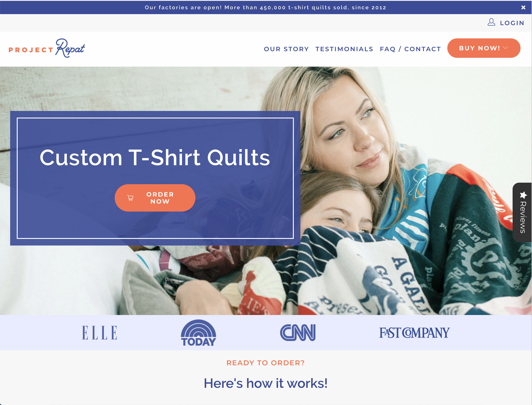This screenshot has height=405, width=532.
Task: Dismiss the announcement banner with the X
Action: (523, 7)
